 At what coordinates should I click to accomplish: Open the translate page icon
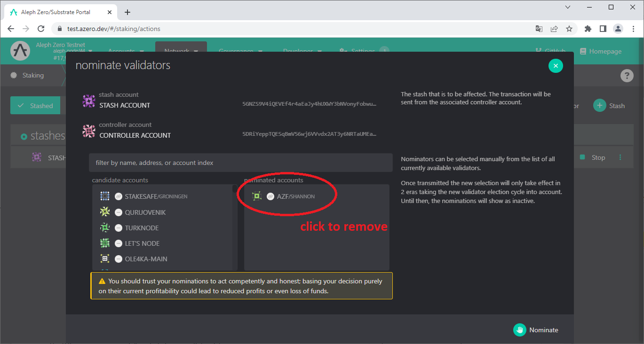point(539,29)
